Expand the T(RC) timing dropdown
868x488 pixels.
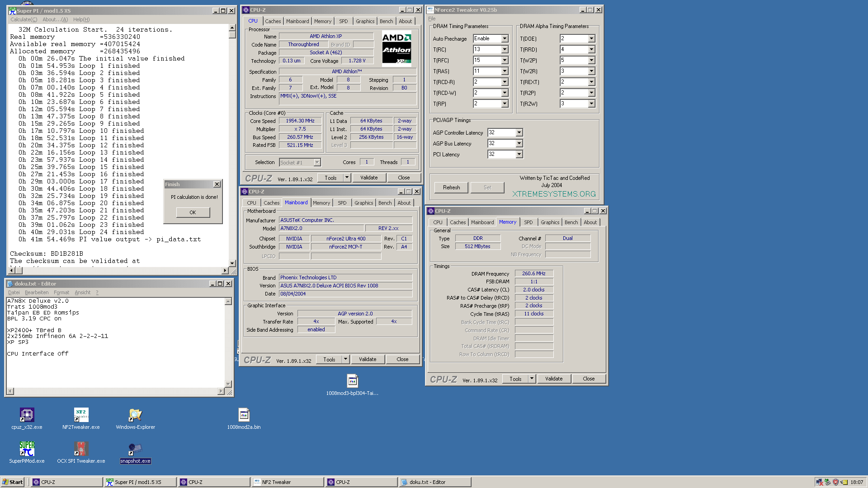tap(505, 50)
